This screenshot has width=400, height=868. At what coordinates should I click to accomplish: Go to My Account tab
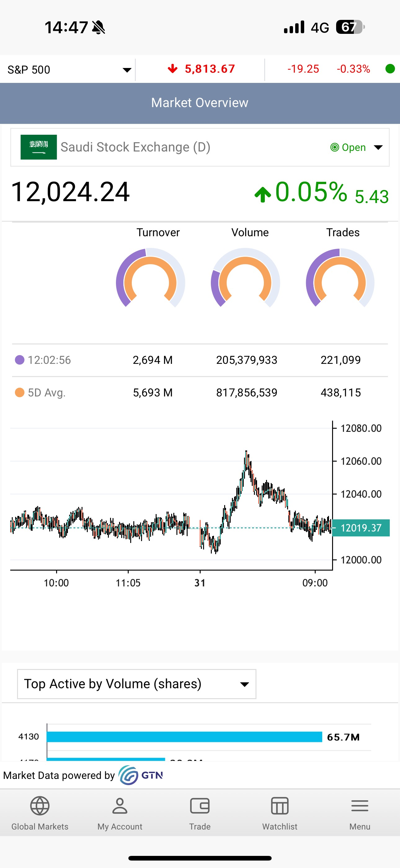click(120, 813)
